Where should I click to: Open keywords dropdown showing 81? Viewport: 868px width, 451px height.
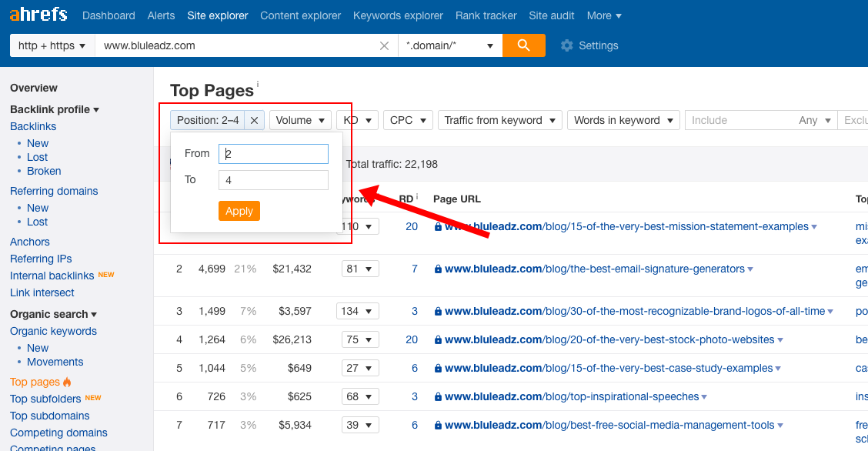360,269
